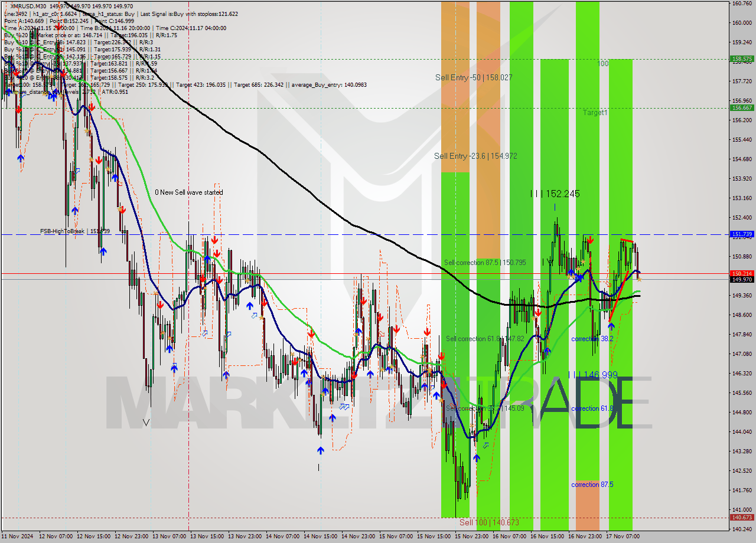Click the '13 Nov 15:00' time axis label

click(x=207, y=537)
